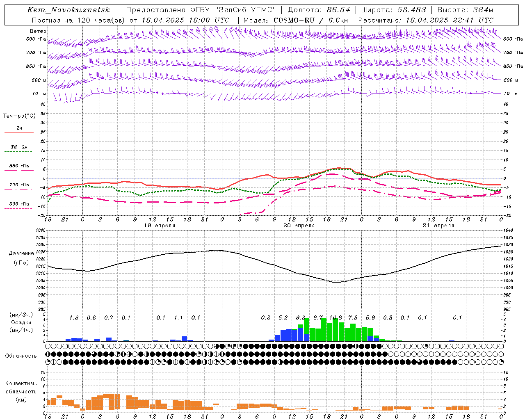Select the 'Прогноз на 120 часа(ов)' forecast header
Viewport: 525px width, 420px height.
point(79,20)
